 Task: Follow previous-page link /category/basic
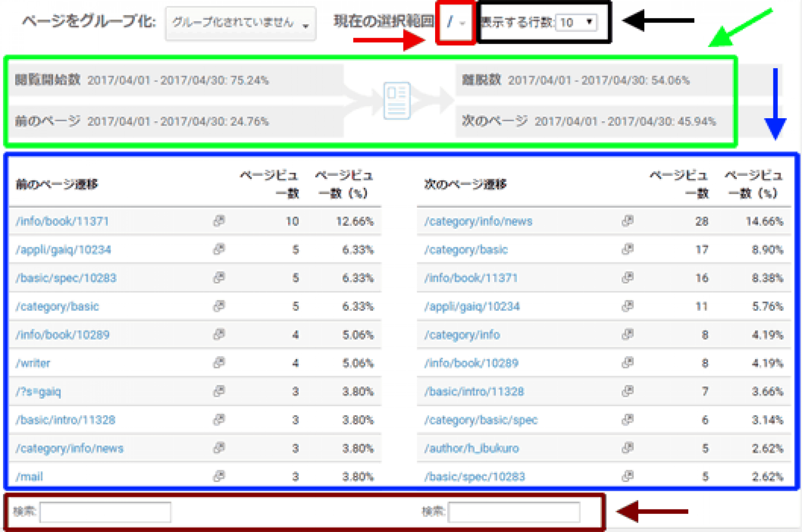[57, 307]
